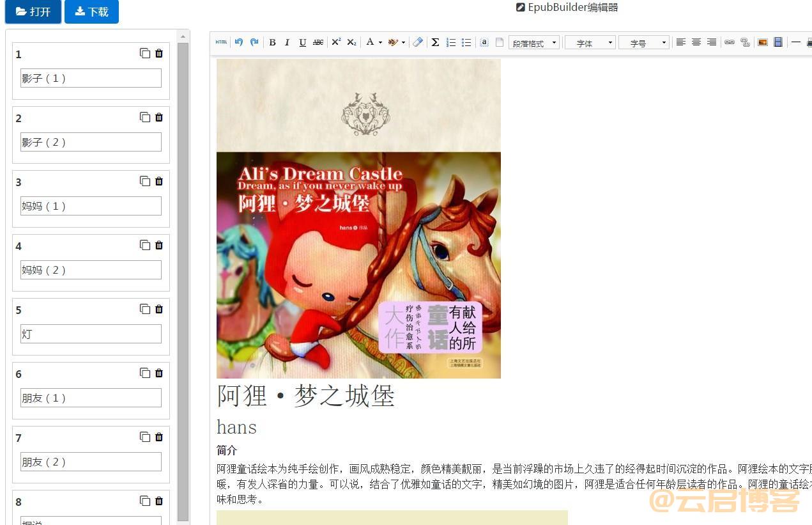812x525 pixels.
Task: Open the 字号 font size dropdown
Action: [644, 43]
